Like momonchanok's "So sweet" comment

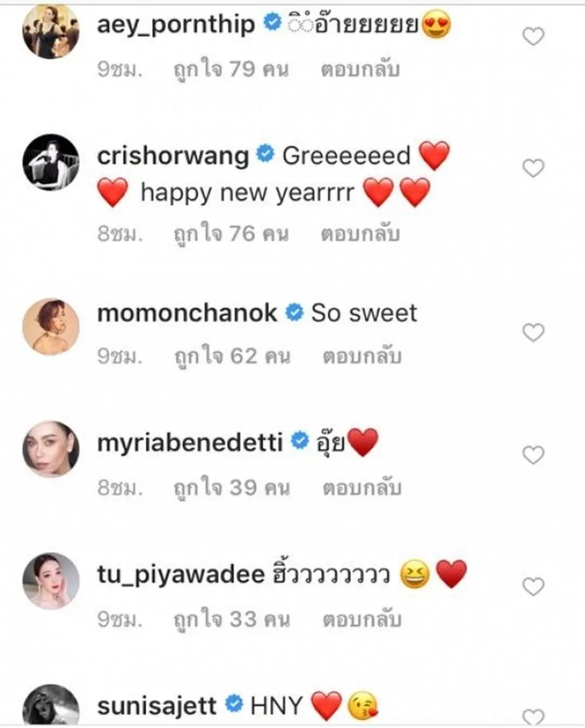(533, 333)
